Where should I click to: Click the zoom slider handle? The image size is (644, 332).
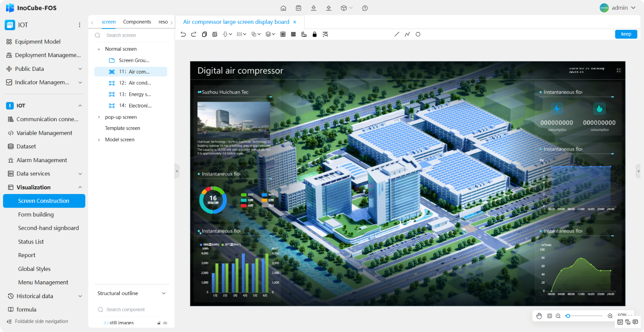point(568,316)
